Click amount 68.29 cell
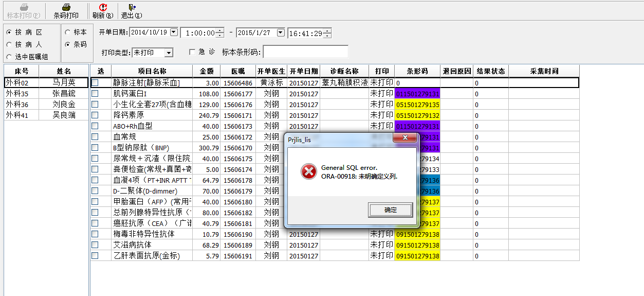Viewport: 644px width, 296px height. pos(207,245)
